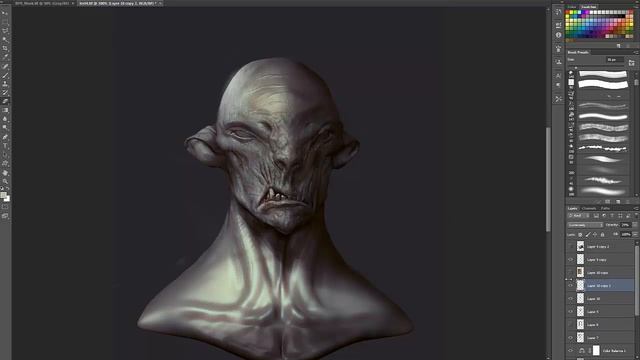Show hidden Layer 9 copy 2

[571, 247]
